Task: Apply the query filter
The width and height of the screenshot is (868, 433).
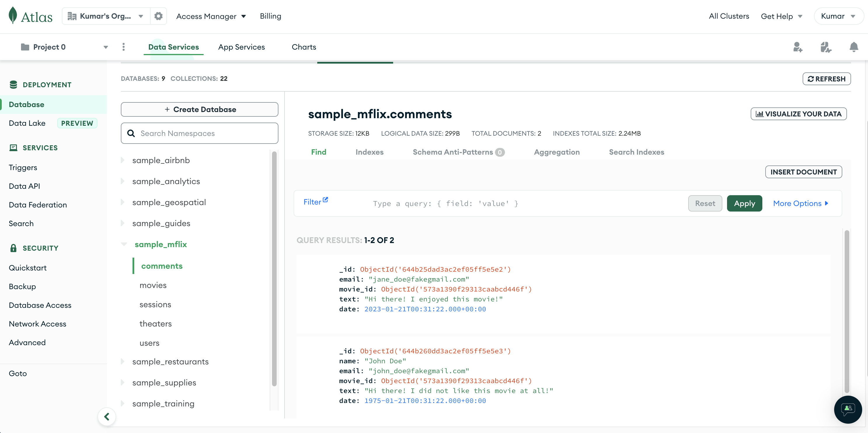Action: [744, 203]
